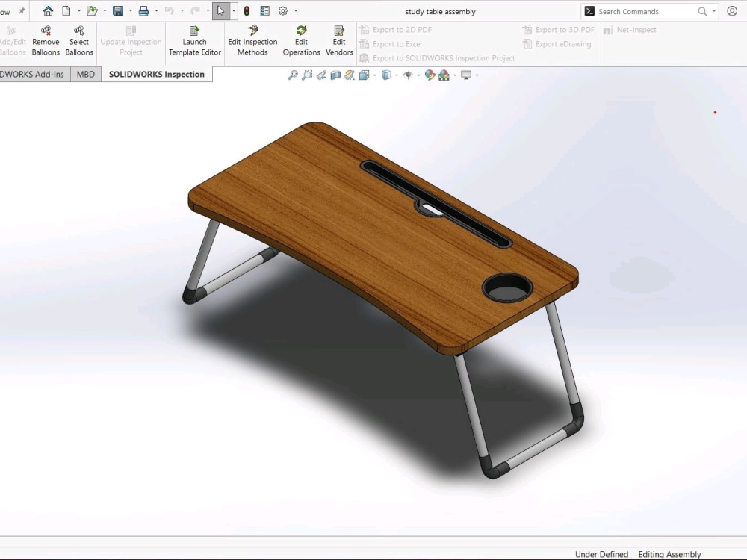
Task: Click the Print icon
Action: [x=143, y=10]
